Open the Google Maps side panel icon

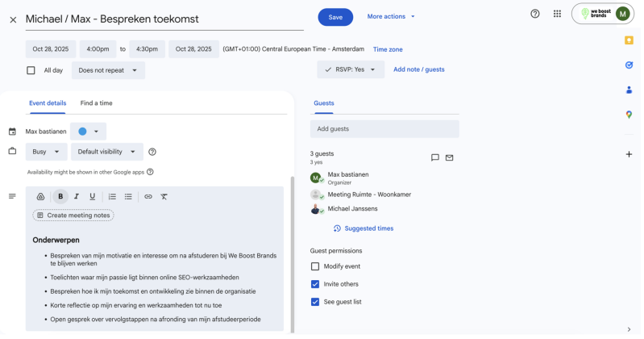point(629,115)
